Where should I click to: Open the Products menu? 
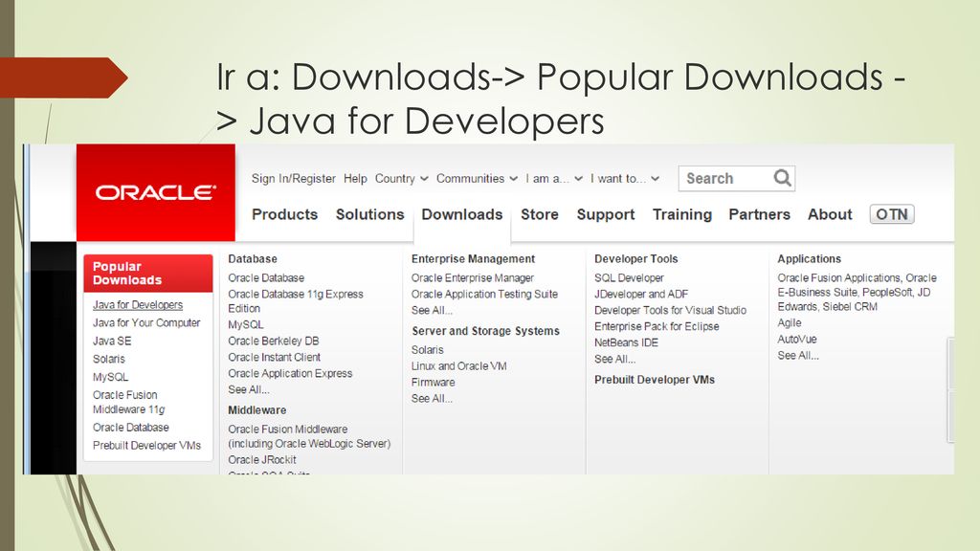[285, 214]
